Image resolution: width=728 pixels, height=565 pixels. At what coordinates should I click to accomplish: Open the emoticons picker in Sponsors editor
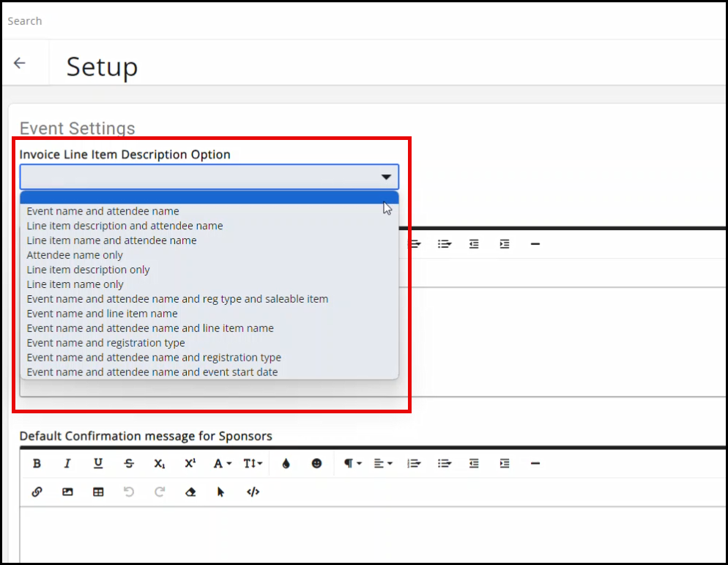(316, 463)
